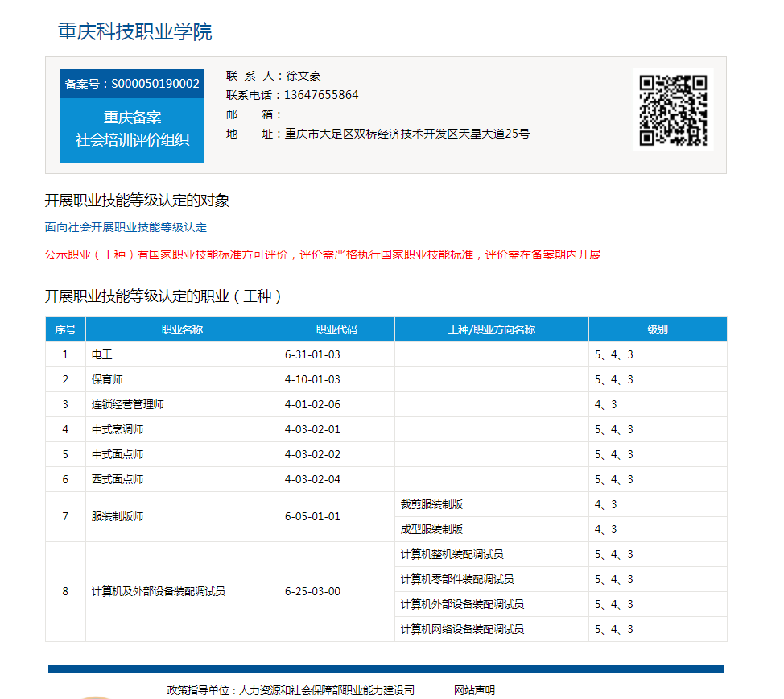Viewport: 784px width, 699px height.
Task: Click occupation code 4-10-01-03
Action: [x=312, y=380]
